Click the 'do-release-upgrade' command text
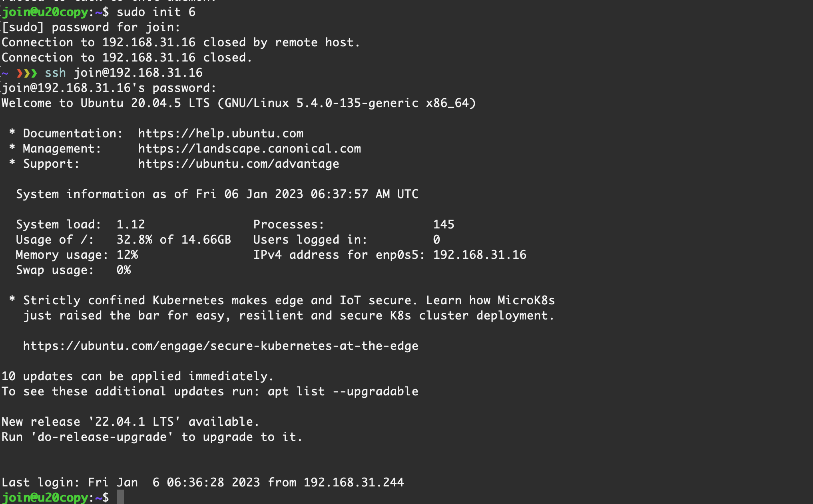 click(x=102, y=437)
